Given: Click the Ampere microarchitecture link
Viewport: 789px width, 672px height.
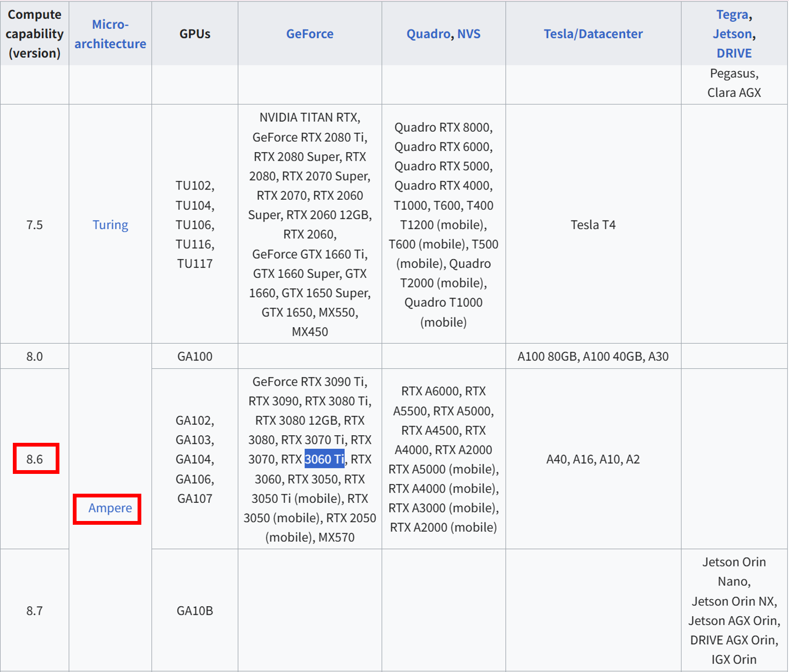Looking at the screenshot, I should click(110, 508).
